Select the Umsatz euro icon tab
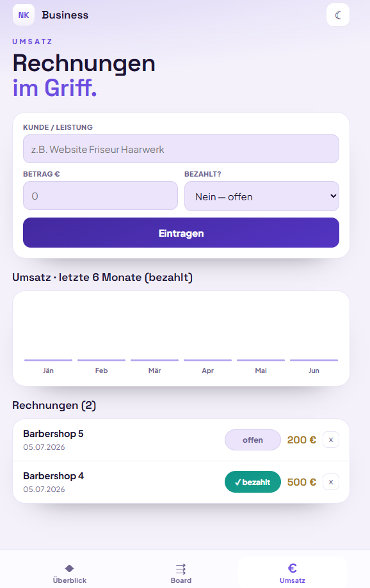The height and width of the screenshot is (588, 370). [293, 568]
